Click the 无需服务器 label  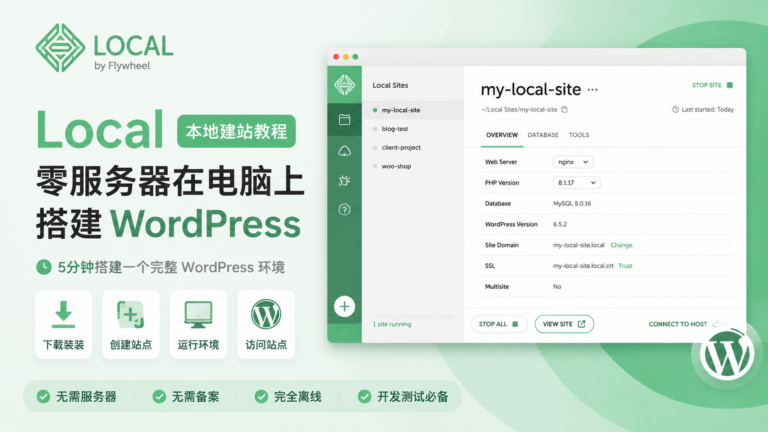click(86, 397)
